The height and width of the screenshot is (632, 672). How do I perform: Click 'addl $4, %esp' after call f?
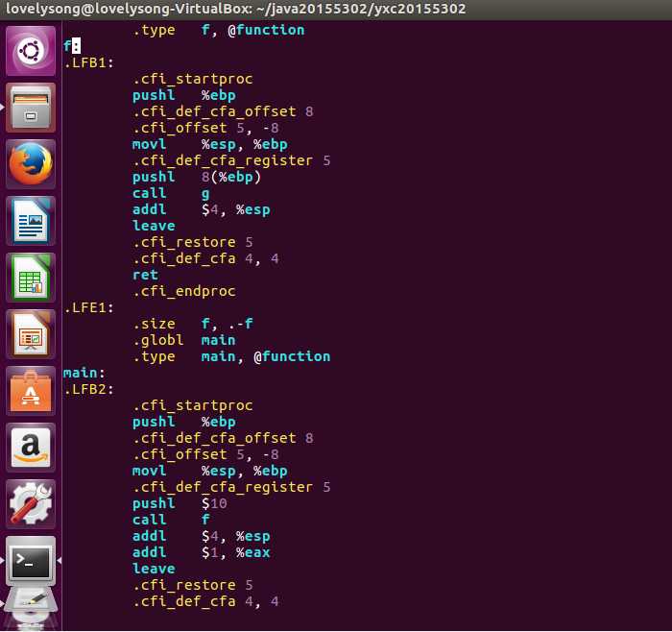pos(201,536)
